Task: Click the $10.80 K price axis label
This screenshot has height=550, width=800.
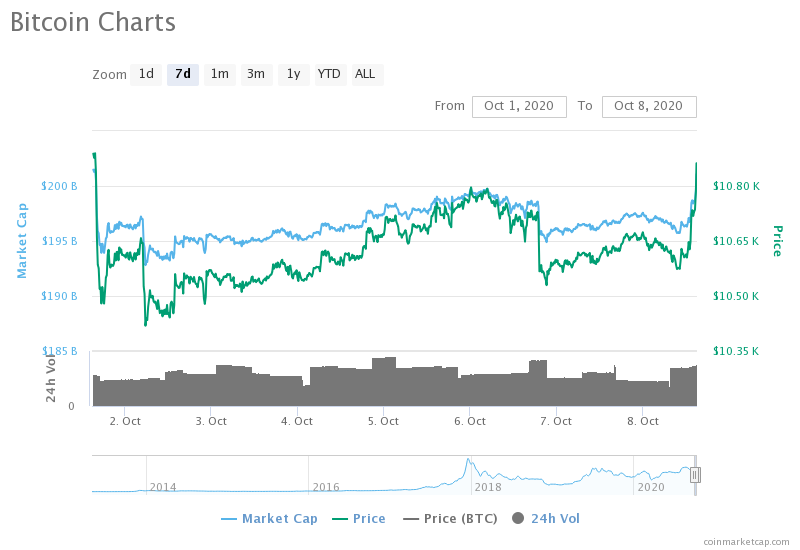Action: click(x=736, y=186)
